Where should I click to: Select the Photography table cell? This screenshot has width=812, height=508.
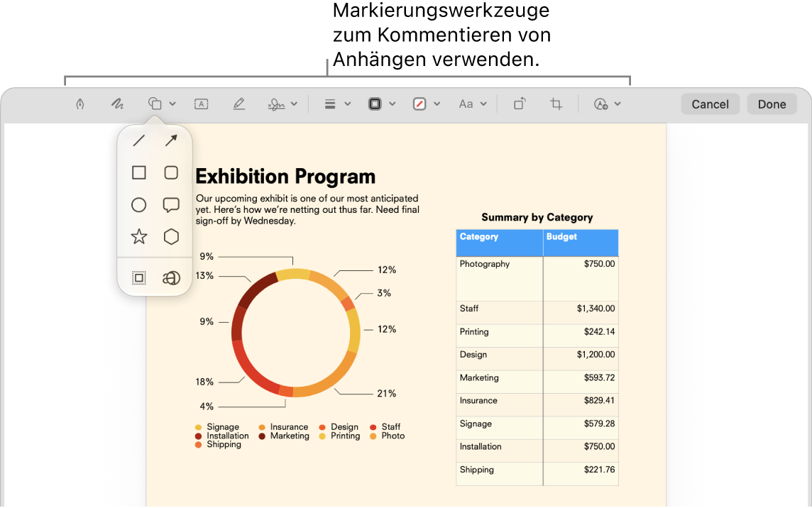pyautogui.click(x=500, y=279)
